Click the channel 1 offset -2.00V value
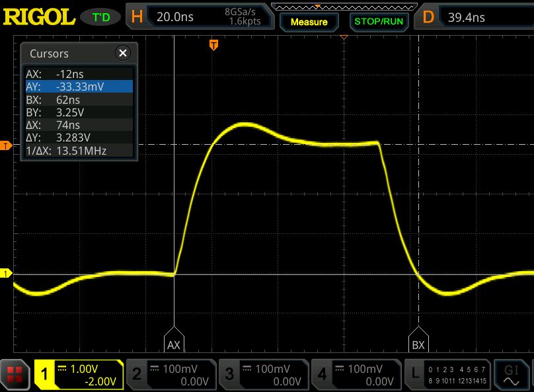The width and height of the screenshot is (534, 392). click(x=100, y=381)
